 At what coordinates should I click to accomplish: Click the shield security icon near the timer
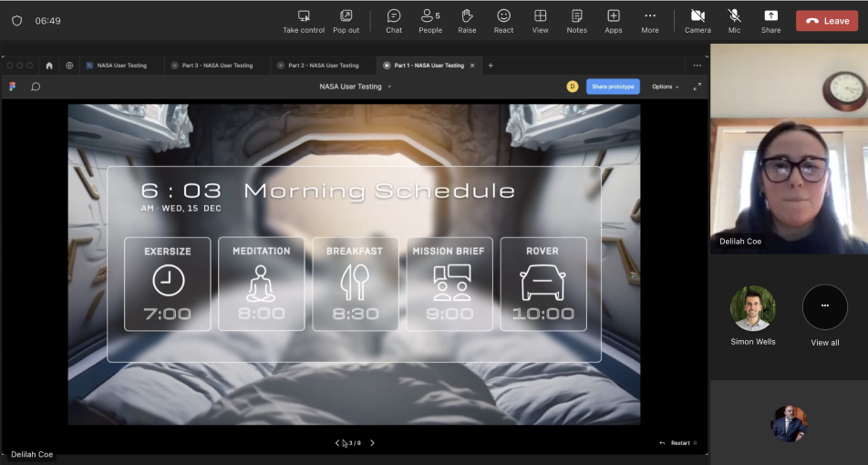coord(17,20)
